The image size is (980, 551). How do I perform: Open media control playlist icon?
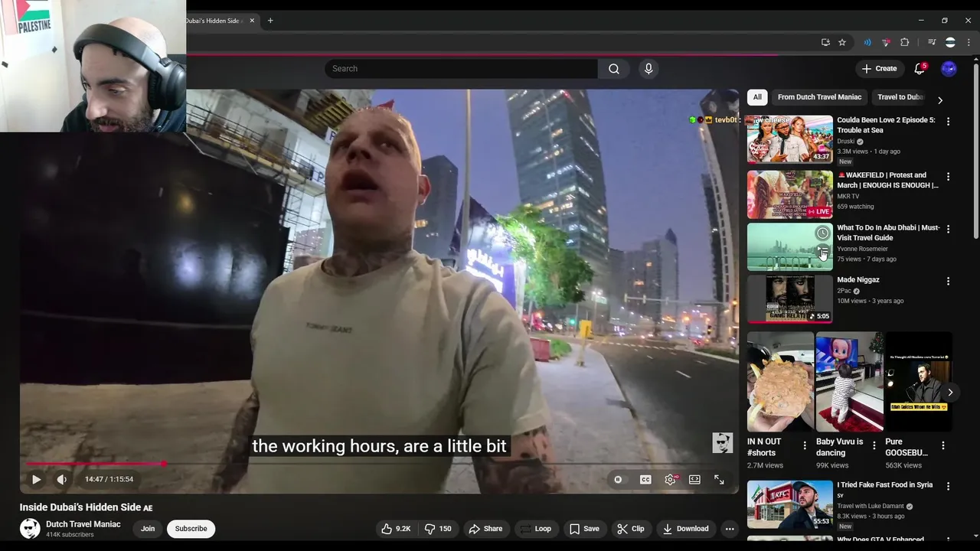932,42
